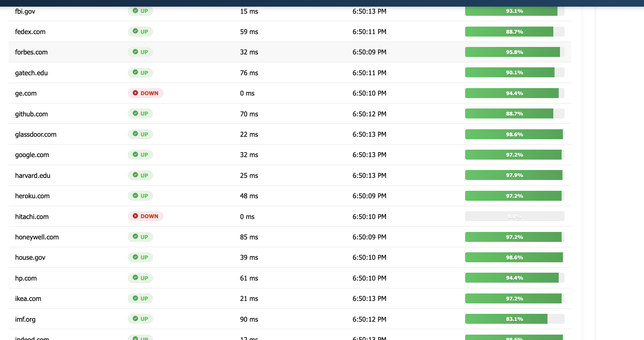
Task: Select the fbi.gov domain name
Action: (25, 11)
